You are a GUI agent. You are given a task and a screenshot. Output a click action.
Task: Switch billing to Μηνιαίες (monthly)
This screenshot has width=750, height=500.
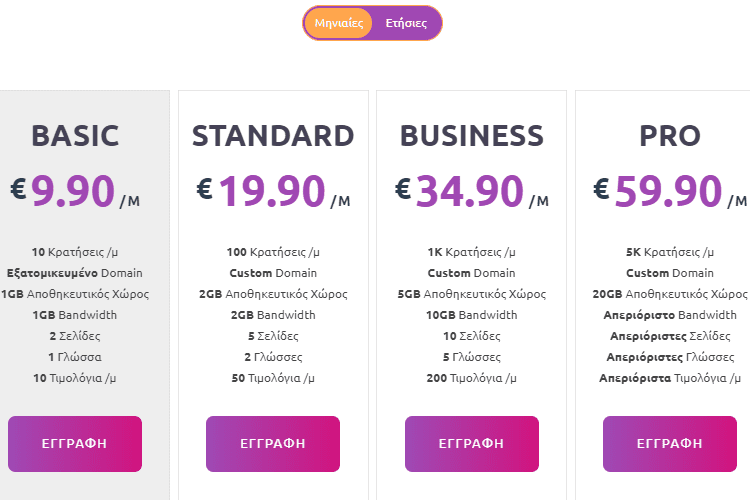[338, 23]
